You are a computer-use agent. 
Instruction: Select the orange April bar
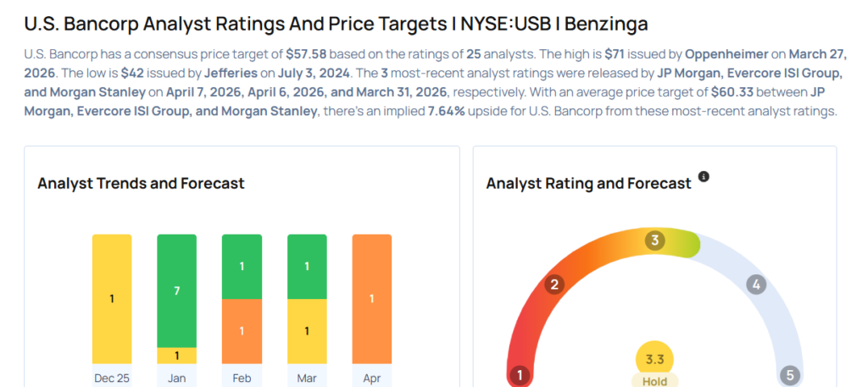[x=371, y=298]
